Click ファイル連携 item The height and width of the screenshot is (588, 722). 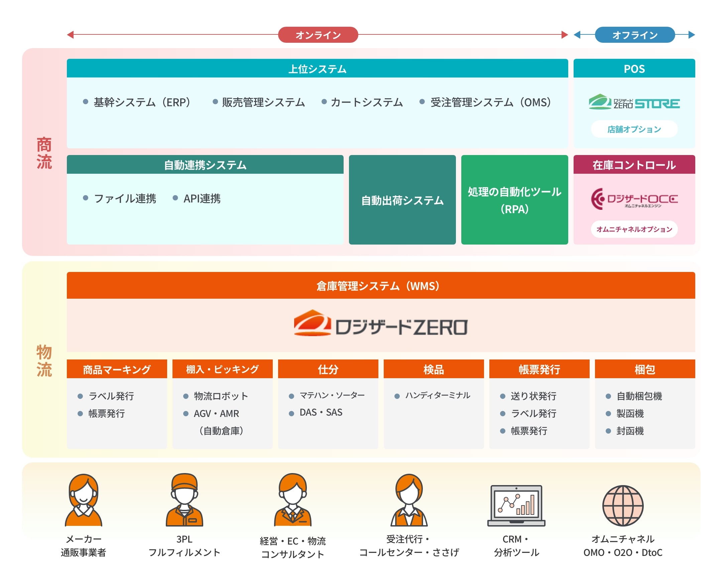[125, 198]
